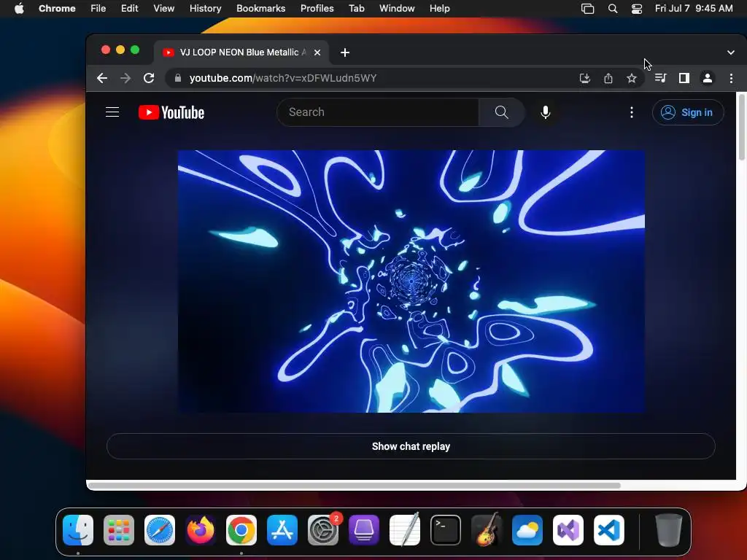The image size is (747, 560).
Task: Click Chrome icon in the Dock
Action: [241, 530]
